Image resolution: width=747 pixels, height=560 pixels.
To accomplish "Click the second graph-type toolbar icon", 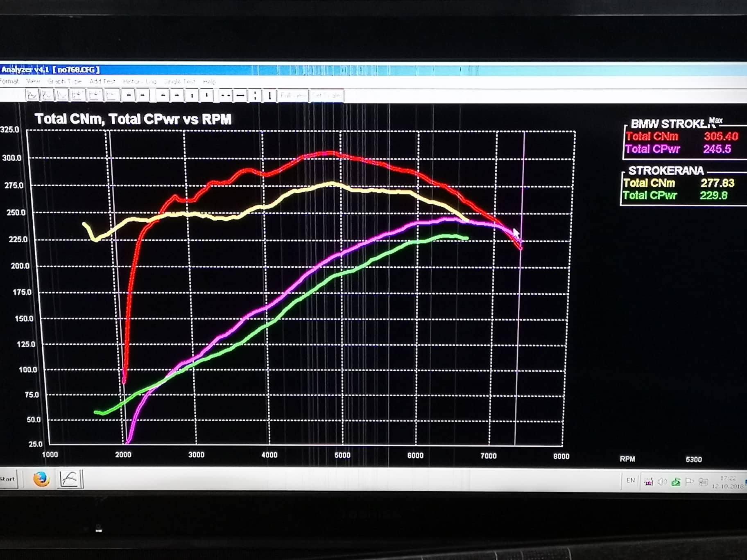I will pos(47,95).
